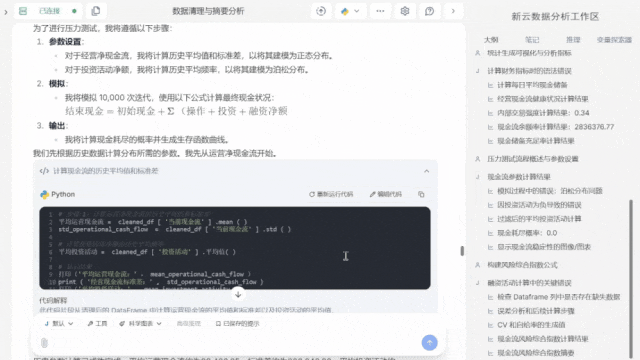The image size is (640, 360).
Task: Copy code with the code block copy icon
Action: (421, 194)
